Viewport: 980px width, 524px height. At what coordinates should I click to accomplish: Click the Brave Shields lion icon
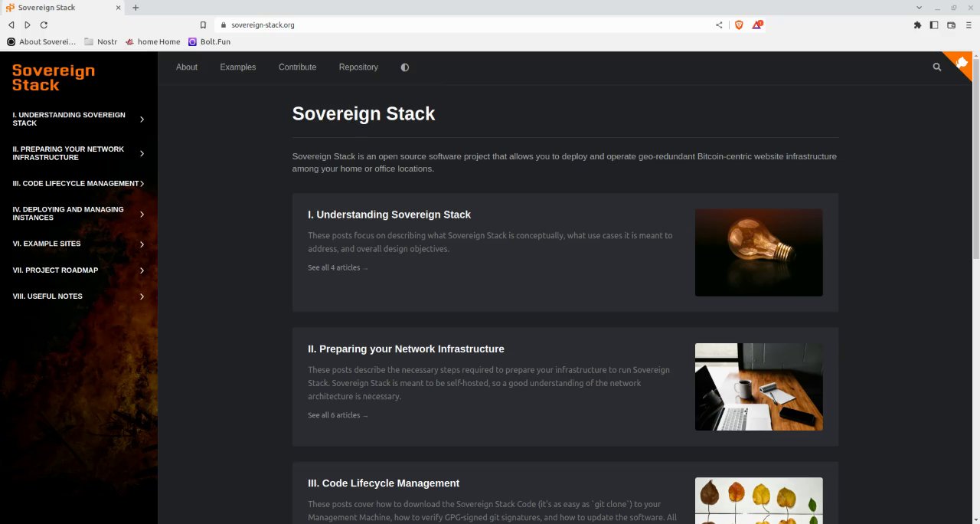[x=739, y=25]
